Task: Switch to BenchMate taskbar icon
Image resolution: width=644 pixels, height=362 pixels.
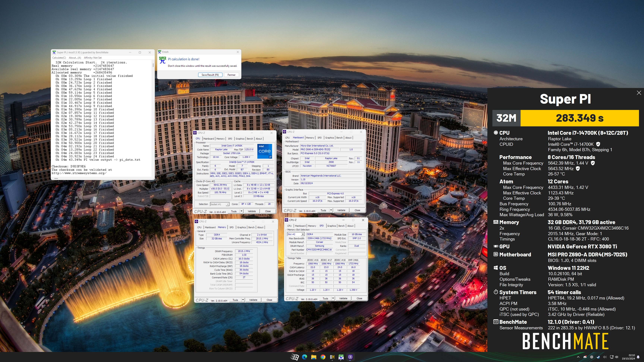Action: [332, 357]
